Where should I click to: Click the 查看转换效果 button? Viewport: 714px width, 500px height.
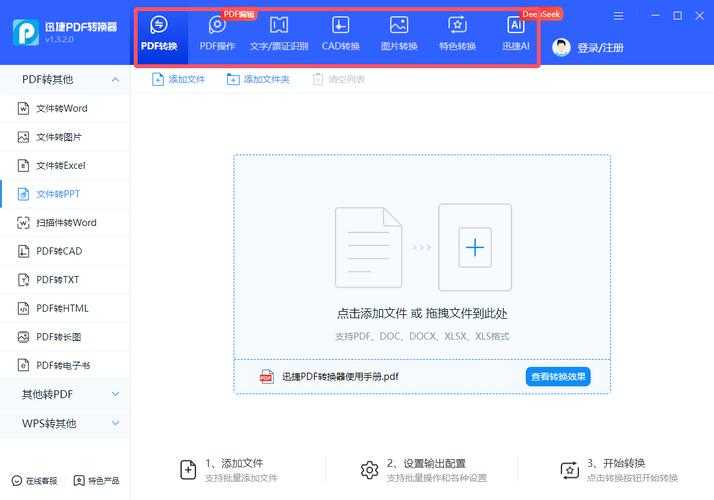[558, 376]
